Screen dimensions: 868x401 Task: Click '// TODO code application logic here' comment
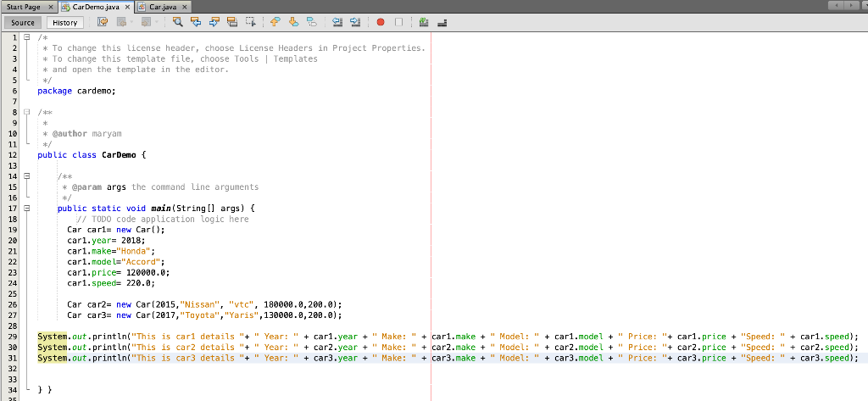click(x=163, y=220)
